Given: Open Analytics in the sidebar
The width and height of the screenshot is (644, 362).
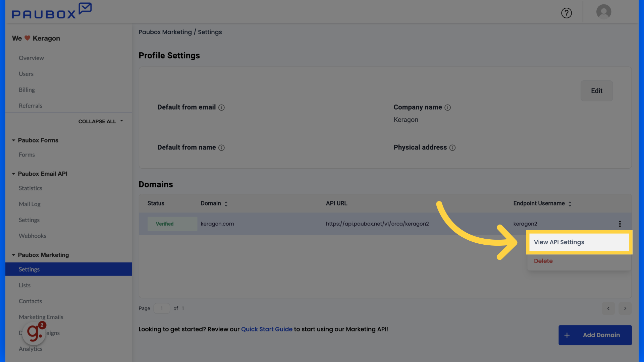Looking at the screenshot, I should point(31,349).
